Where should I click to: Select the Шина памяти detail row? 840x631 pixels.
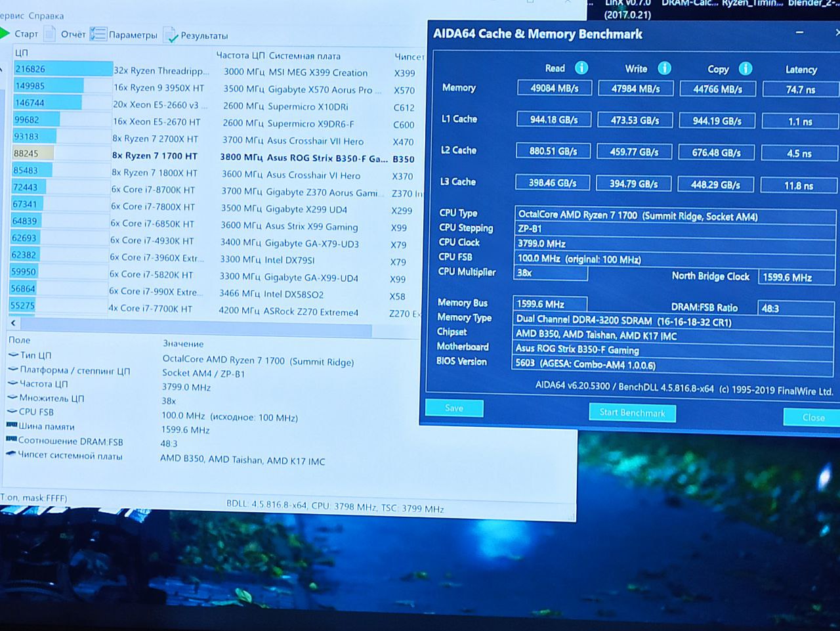[210, 427]
